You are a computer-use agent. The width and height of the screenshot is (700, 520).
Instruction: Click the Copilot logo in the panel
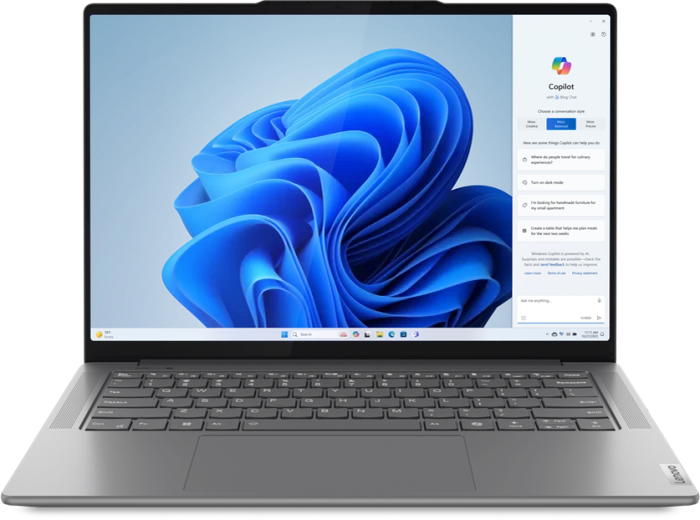(561, 66)
